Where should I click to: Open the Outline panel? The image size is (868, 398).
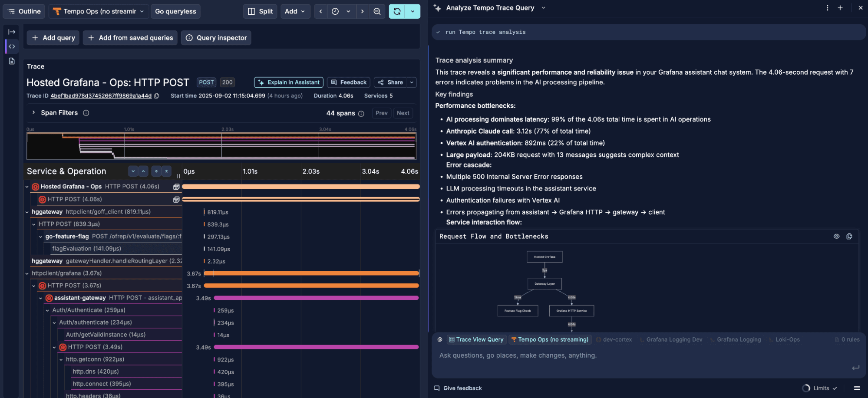click(24, 11)
